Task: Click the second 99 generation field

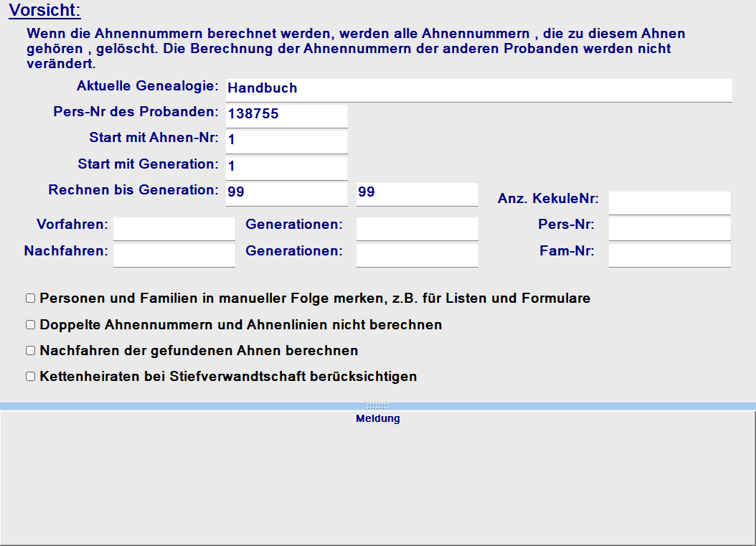Action: point(417,194)
